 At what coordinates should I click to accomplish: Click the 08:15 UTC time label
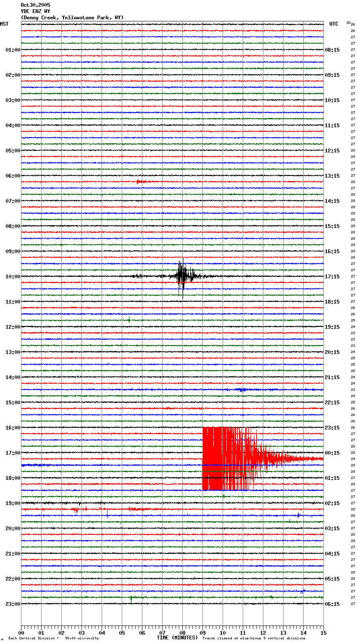pos(332,50)
